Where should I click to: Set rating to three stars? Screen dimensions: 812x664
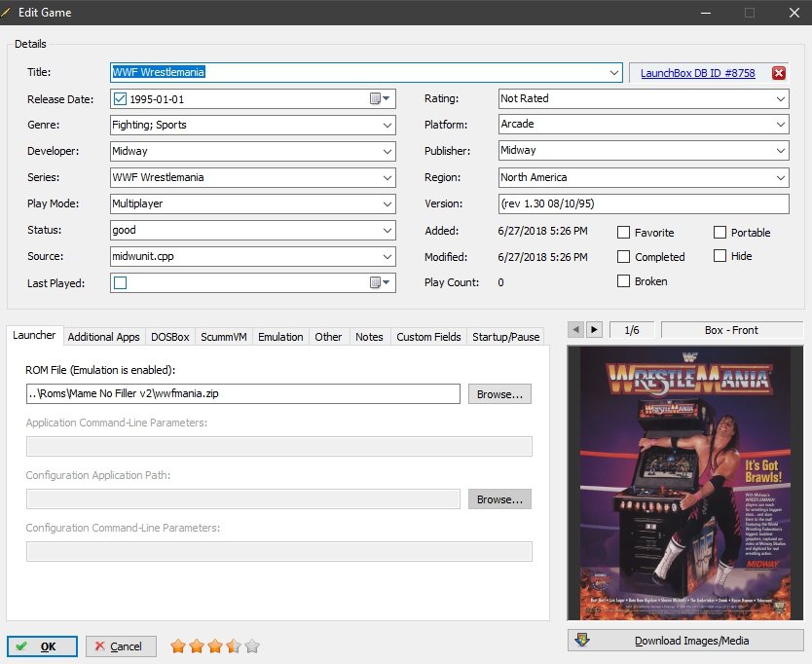pos(215,646)
